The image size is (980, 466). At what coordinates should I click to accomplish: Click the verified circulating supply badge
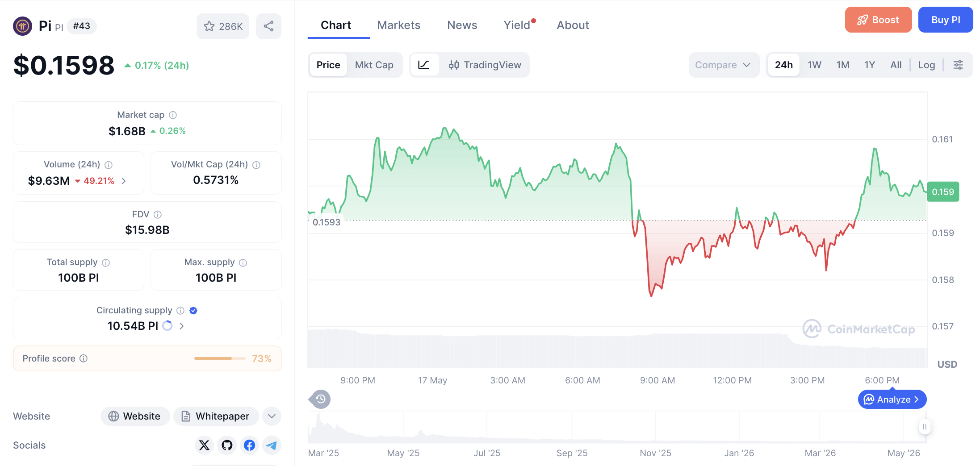point(193,310)
